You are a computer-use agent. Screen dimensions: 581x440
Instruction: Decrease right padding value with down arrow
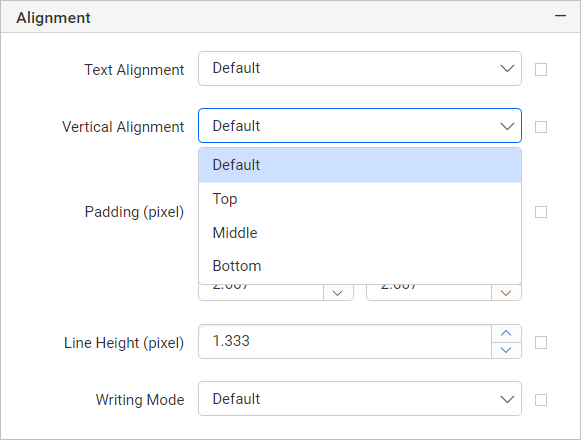(x=506, y=293)
